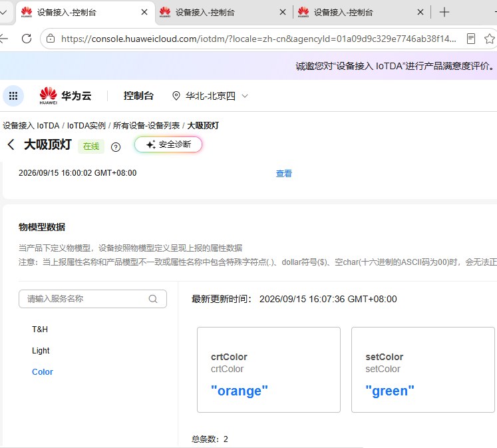Click the "orange" value
Viewport: 497px width, 448px height.
pos(240,391)
